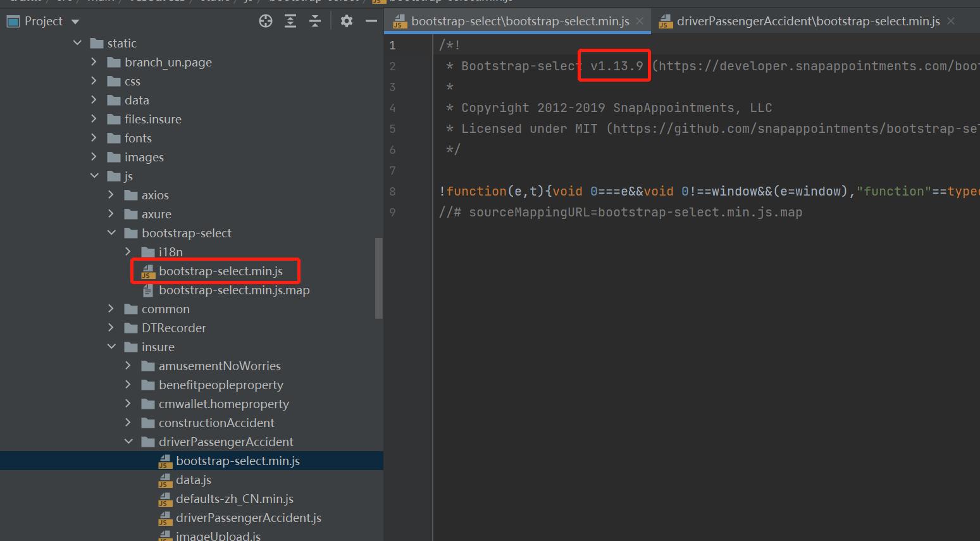Click line number 8 in the gutter
Screen dimensions: 980x541
[392, 191]
